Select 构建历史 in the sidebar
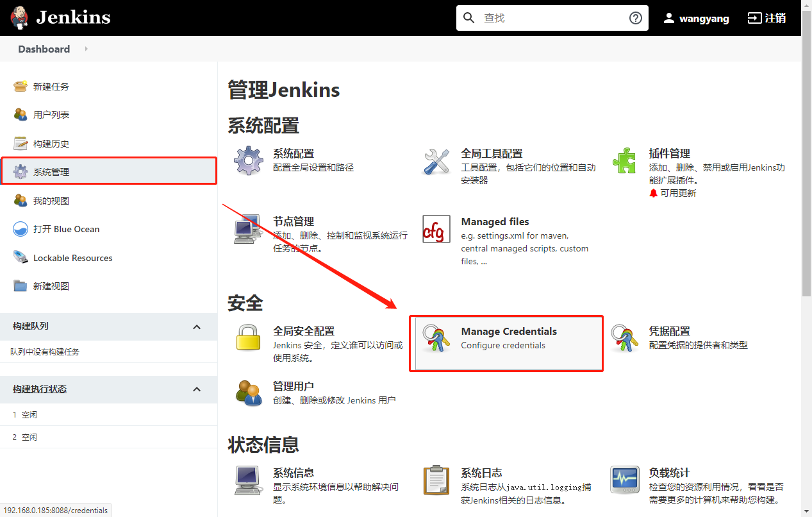812x517 pixels. pos(51,144)
